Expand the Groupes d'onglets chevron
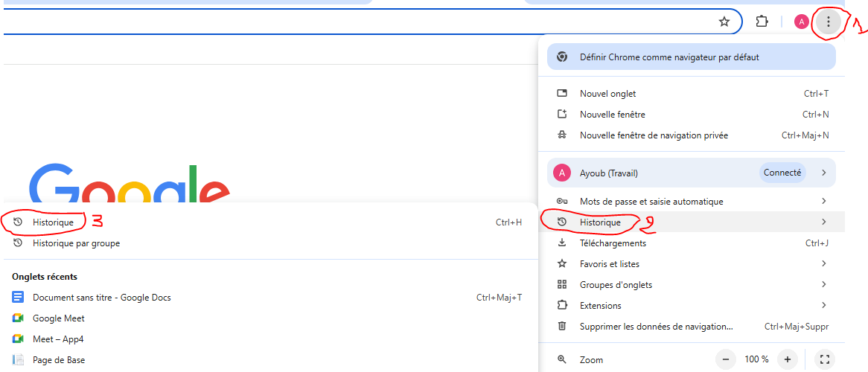 [824, 284]
